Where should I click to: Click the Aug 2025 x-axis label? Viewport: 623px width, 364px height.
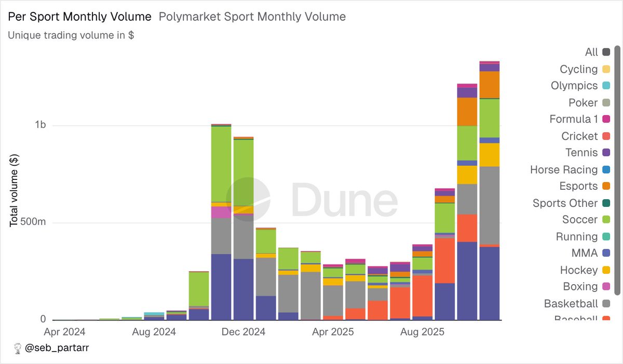point(422,331)
